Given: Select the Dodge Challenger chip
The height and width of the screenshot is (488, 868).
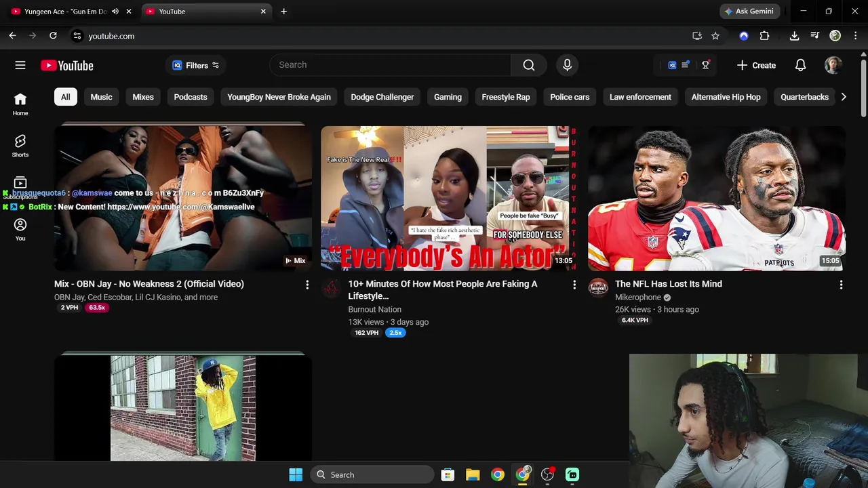Looking at the screenshot, I should (x=382, y=97).
